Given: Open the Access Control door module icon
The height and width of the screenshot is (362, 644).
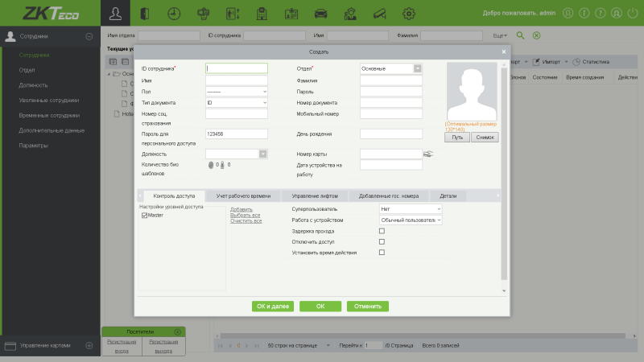Looking at the screenshot, I should pos(145,13).
